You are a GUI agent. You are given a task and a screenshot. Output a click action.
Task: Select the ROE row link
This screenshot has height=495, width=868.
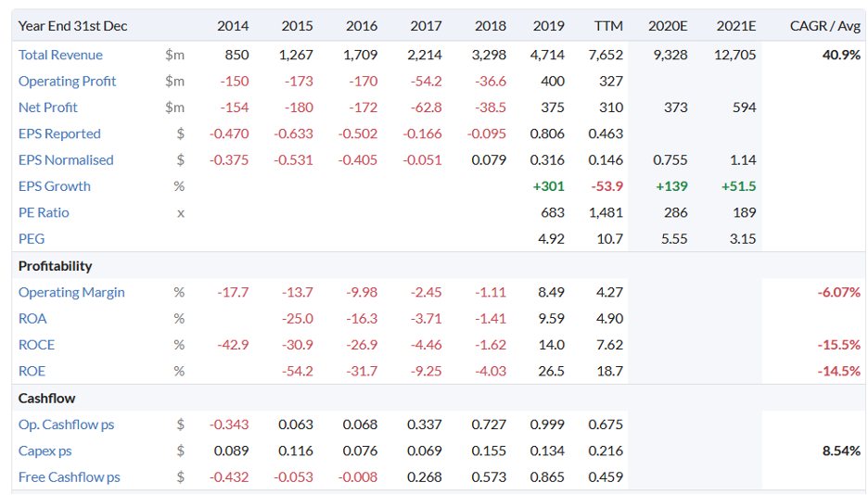32,371
